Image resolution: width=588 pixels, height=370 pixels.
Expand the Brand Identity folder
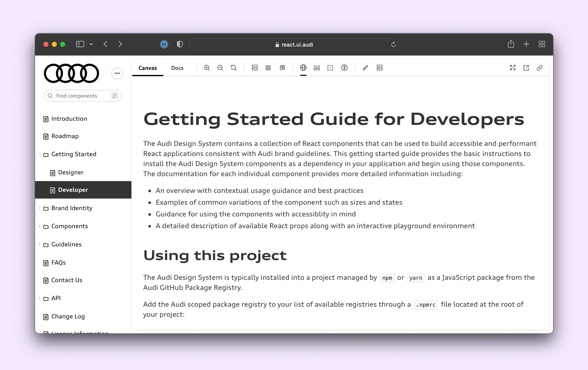tap(71, 208)
